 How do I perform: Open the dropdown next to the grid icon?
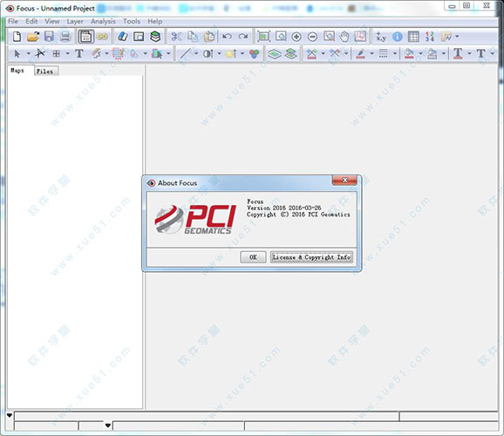tap(67, 53)
